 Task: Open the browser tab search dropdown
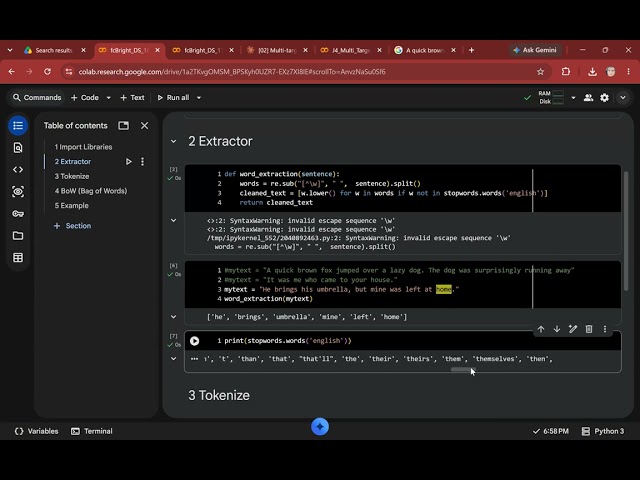click(x=10, y=50)
